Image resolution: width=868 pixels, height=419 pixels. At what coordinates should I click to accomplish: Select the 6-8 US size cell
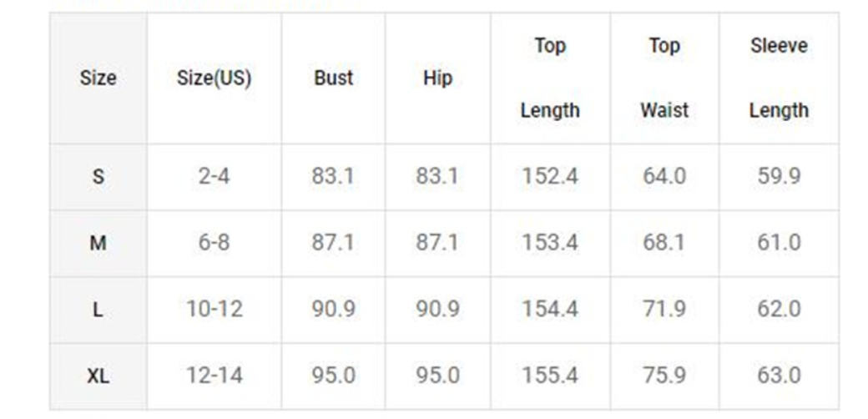[x=214, y=243]
